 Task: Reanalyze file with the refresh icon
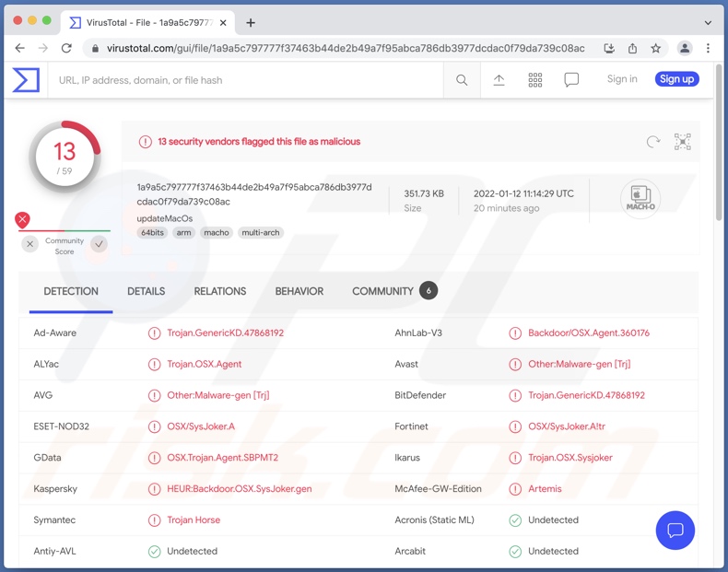653,142
